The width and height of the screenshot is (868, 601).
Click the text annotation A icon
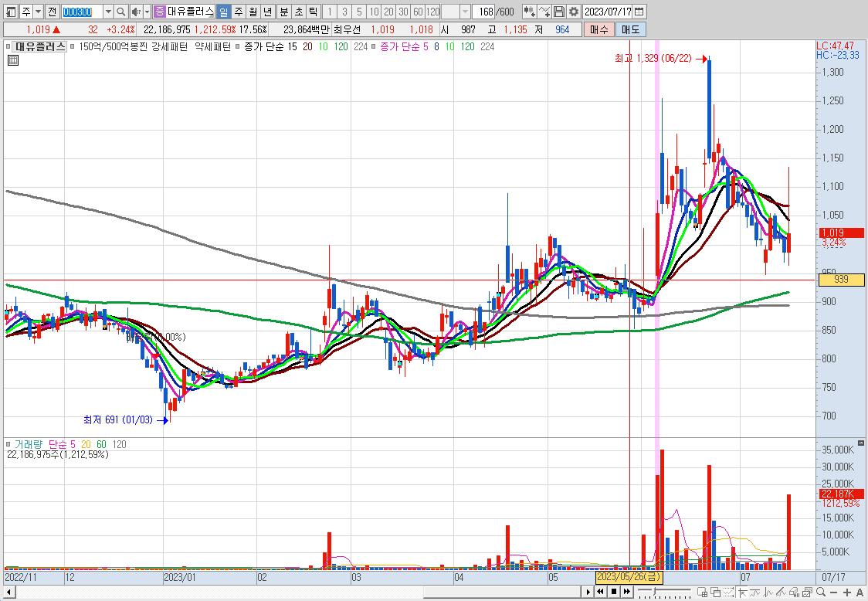coord(860,593)
